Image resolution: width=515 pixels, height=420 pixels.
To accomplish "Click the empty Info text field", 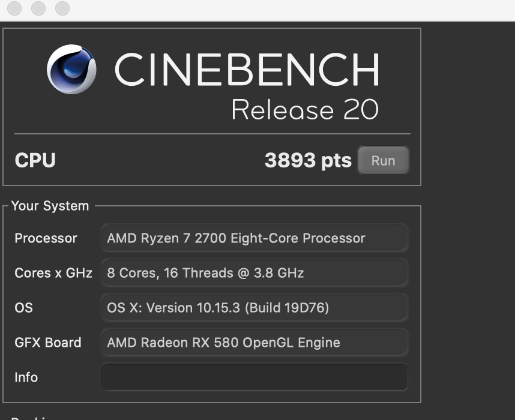I will [254, 377].
